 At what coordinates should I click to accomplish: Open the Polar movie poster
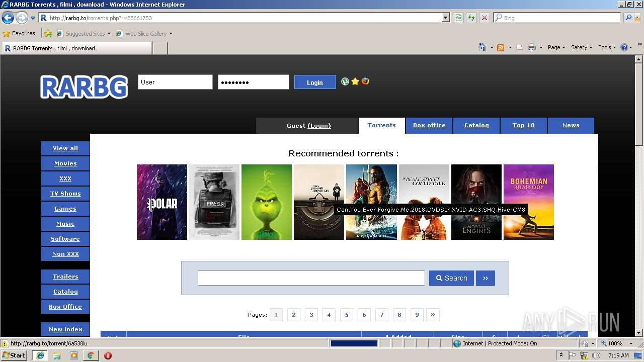click(x=162, y=202)
